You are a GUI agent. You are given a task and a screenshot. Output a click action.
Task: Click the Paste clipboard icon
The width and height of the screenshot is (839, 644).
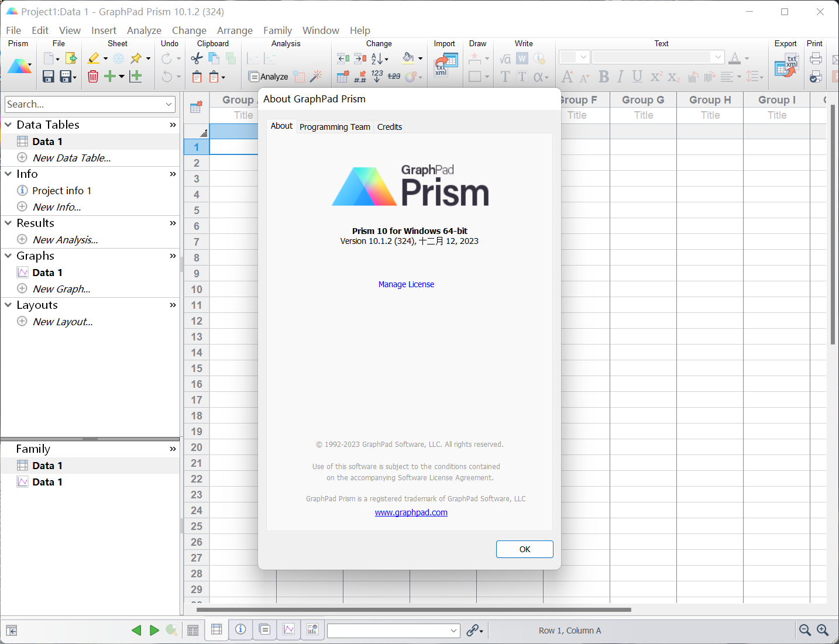tap(197, 77)
